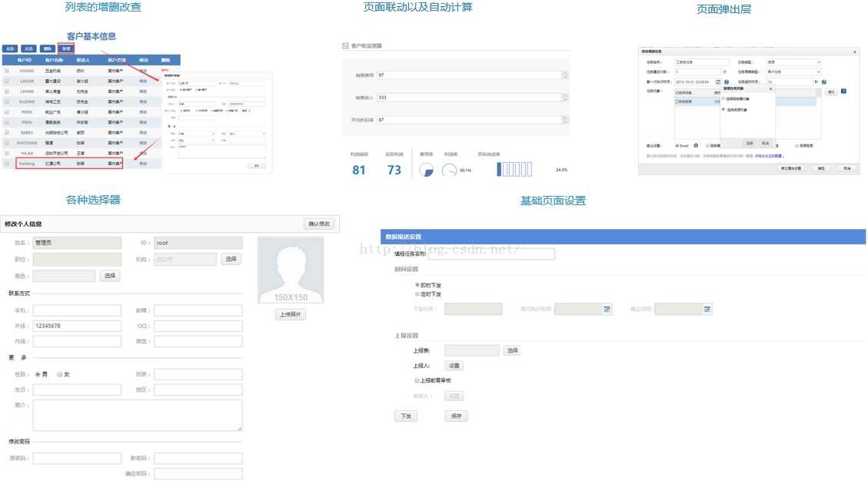Click the 150X150 avatar placeholder

coord(291,270)
